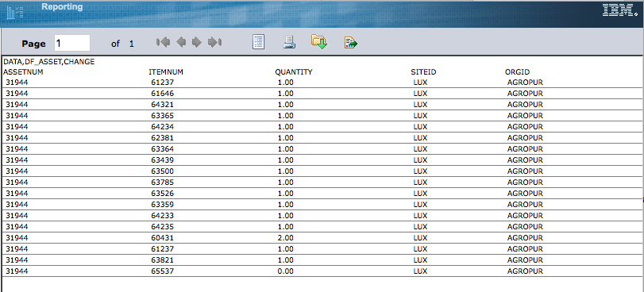Go to the next page arrow
Viewport: 644px width, 292px height.
(x=197, y=42)
